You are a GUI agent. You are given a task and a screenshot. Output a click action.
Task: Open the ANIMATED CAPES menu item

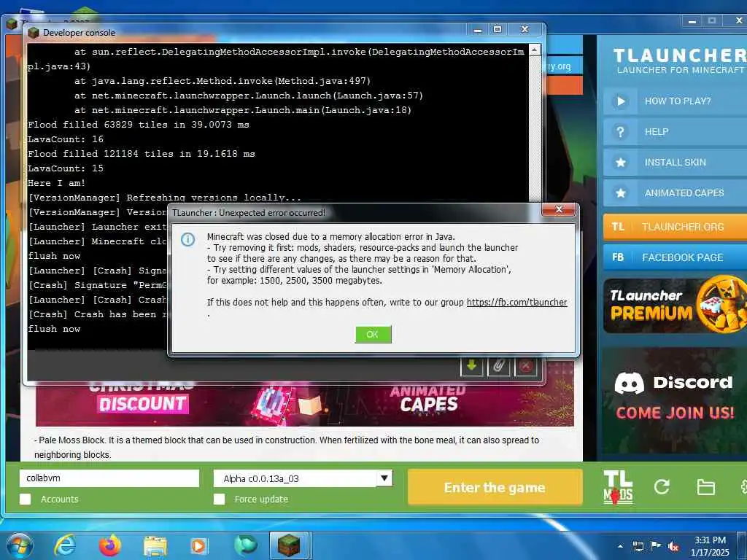pyautogui.click(x=675, y=192)
